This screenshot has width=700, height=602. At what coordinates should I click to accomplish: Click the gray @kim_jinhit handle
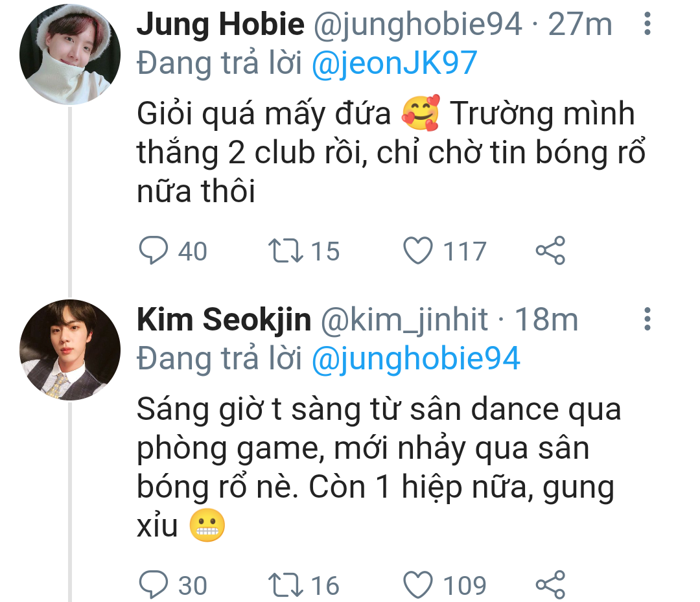click(x=404, y=319)
